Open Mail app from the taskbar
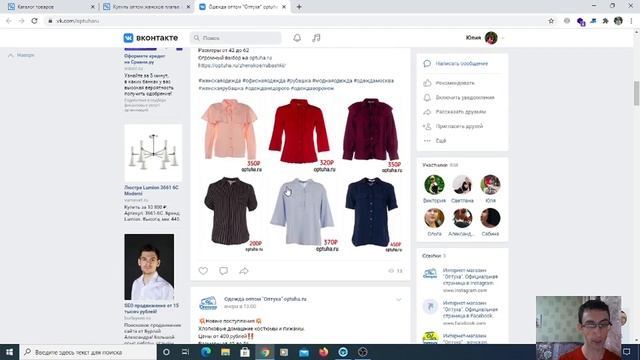 pyautogui.click(x=304, y=352)
